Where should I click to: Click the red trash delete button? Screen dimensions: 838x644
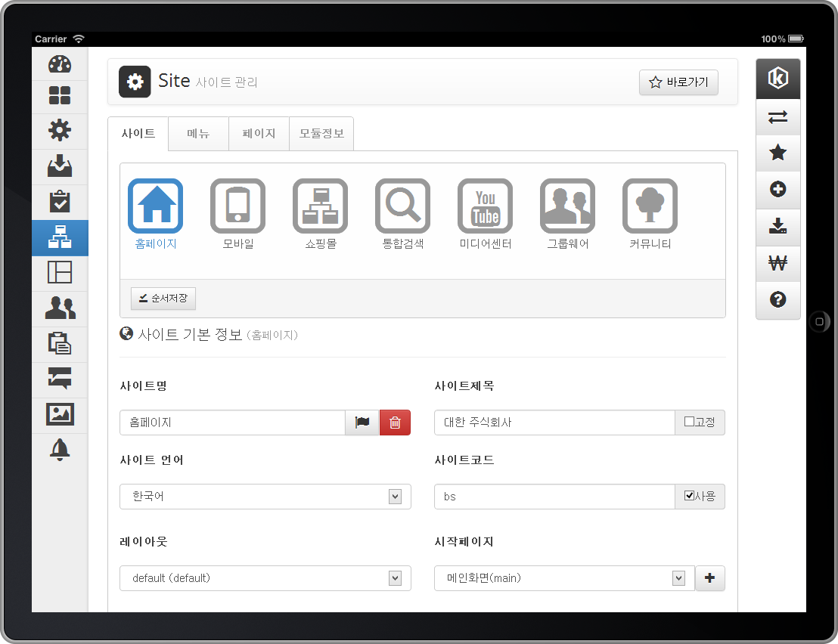[x=395, y=423]
